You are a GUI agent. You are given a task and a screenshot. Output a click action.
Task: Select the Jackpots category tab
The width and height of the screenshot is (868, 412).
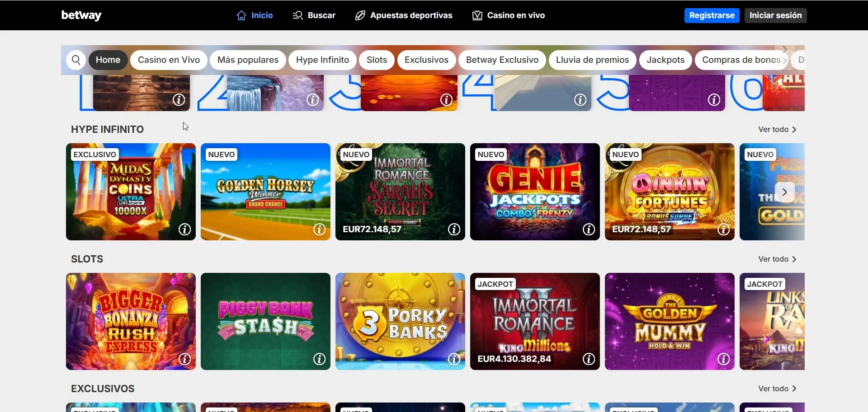[665, 60]
